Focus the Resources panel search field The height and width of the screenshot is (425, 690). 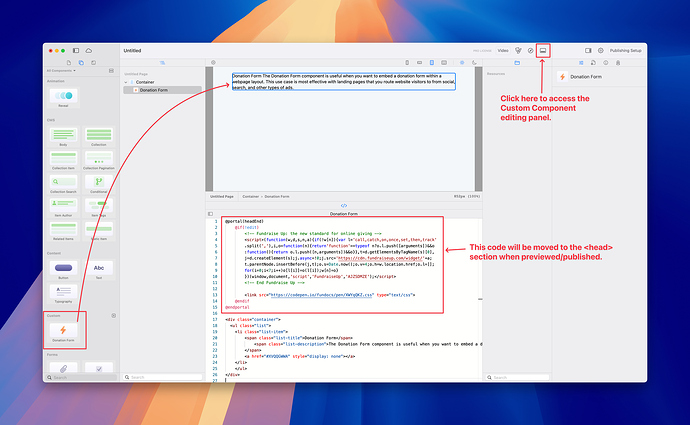click(x=518, y=377)
